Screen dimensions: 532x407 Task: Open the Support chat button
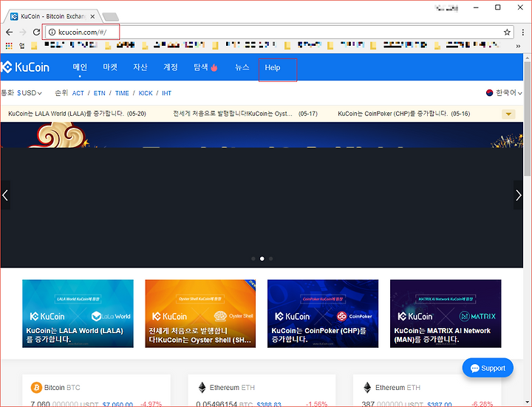pyautogui.click(x=488, y=368)
